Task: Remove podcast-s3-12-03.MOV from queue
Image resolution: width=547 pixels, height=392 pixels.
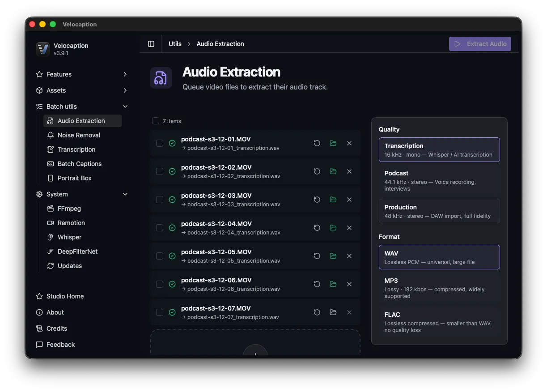Action: click(x=349, y=200)
